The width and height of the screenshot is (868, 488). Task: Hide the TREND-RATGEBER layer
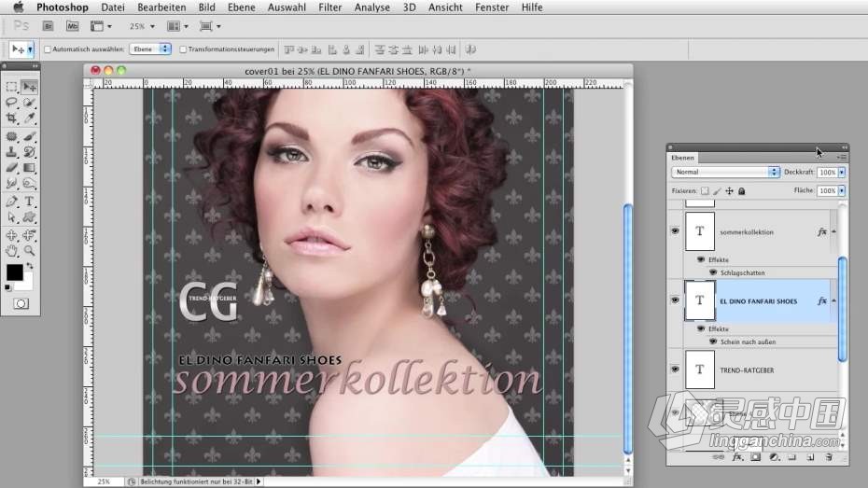(675, 369)
